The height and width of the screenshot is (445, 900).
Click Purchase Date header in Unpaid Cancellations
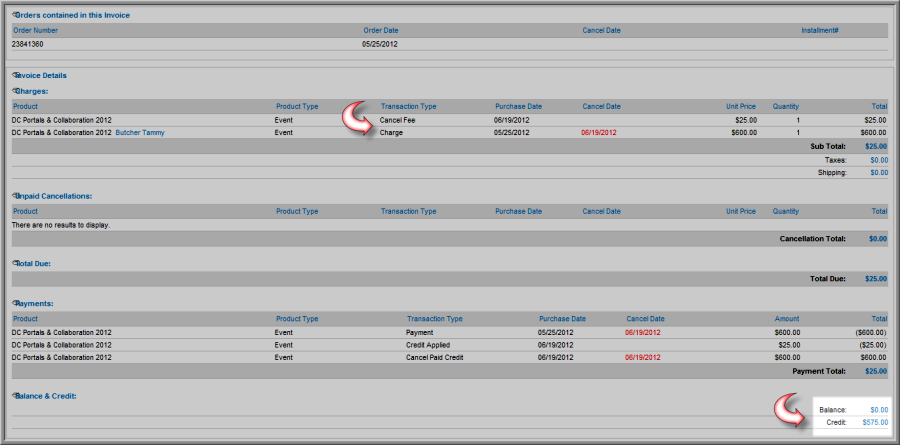(x=518, y=211)
